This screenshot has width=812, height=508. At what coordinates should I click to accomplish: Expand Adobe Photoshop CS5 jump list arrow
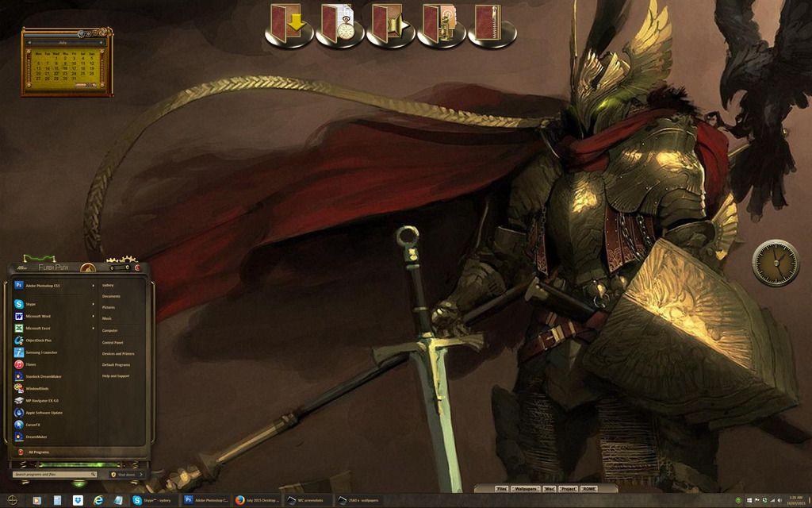point(94,286)
